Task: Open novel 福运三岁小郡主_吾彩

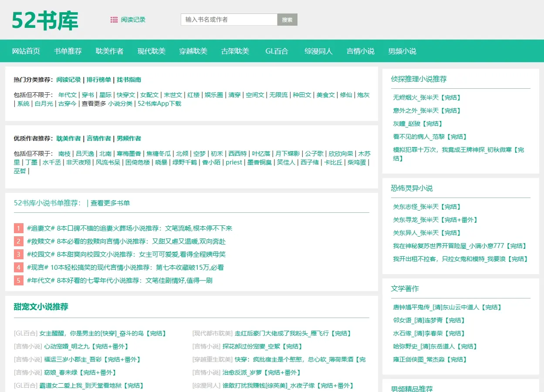Action: pos(92,359)
